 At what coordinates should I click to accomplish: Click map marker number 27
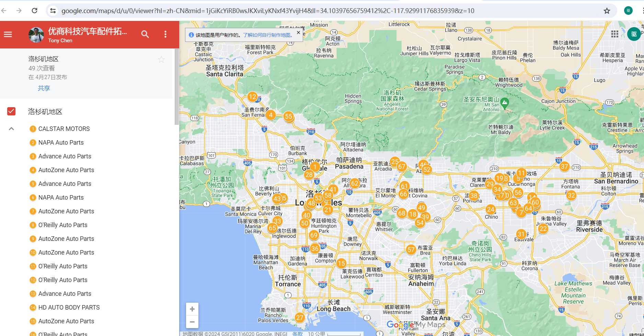point(300,317)
